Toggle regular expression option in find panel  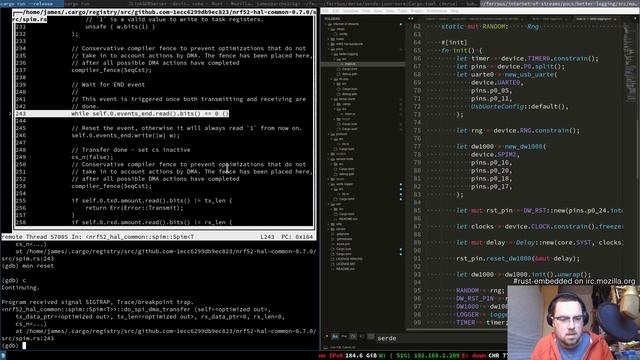pos(327,337)
